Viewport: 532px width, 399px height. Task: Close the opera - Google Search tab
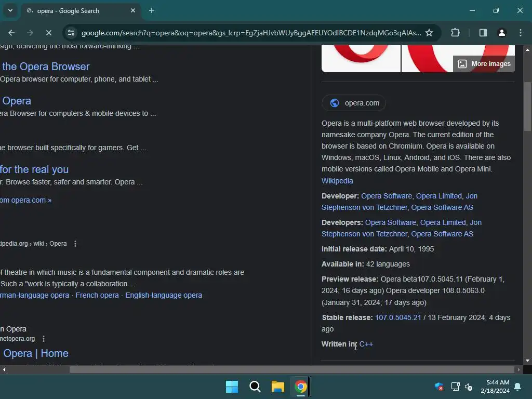133,11
